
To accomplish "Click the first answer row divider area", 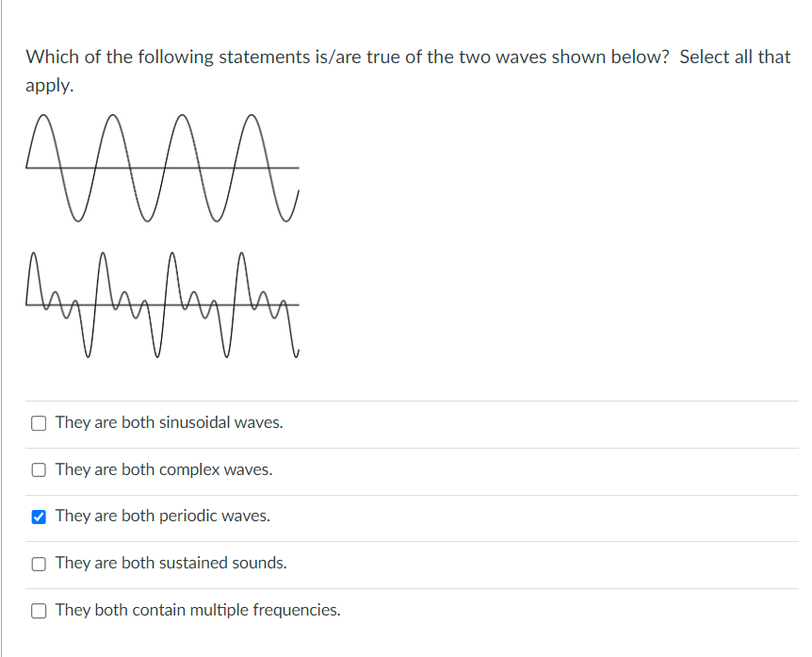I will 405,446.
